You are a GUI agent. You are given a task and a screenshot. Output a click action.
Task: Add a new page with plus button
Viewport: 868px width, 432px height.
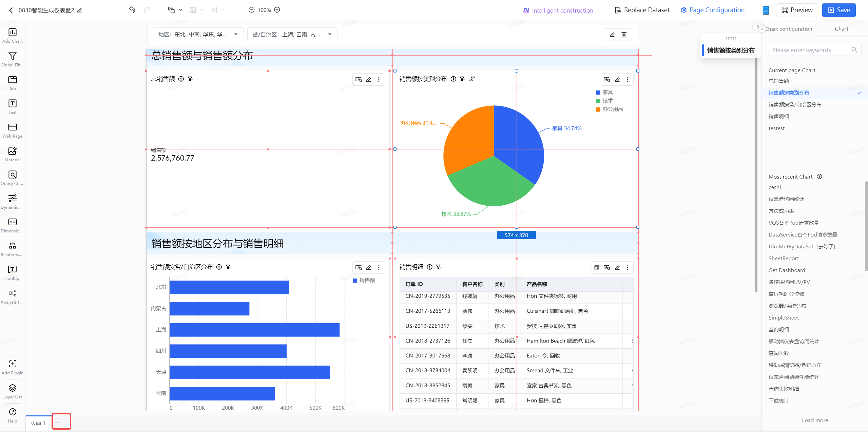pos(58,423)
